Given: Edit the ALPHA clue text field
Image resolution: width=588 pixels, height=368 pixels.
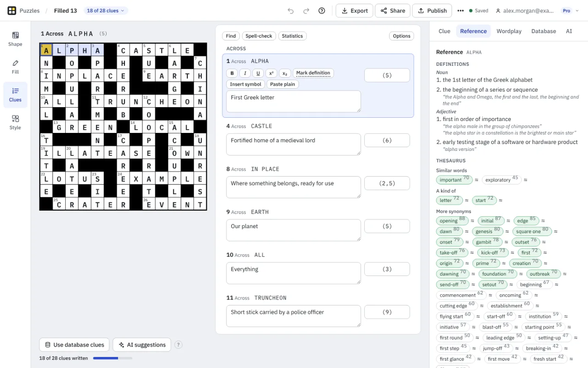Looking at the screenshot, I should click(294, 101).
